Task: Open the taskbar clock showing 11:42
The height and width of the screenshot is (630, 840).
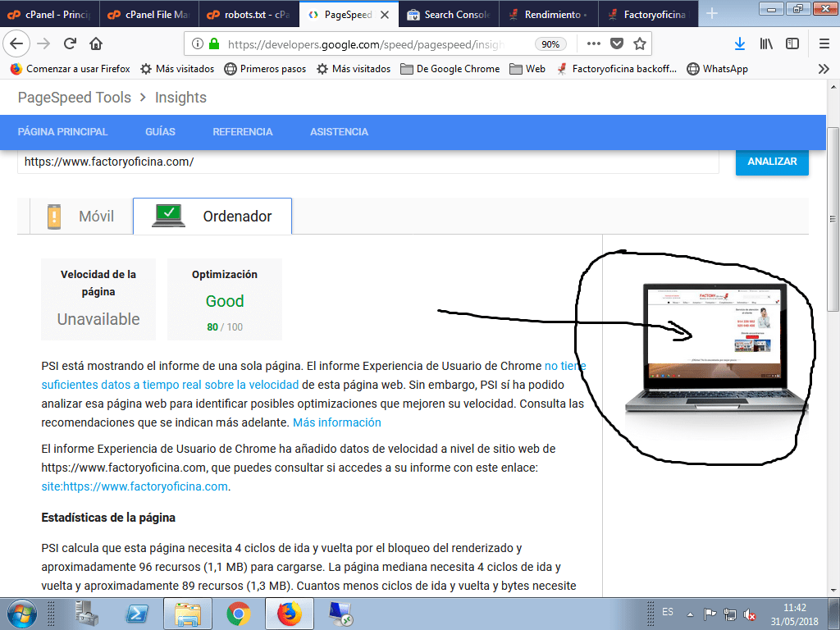Action: pyautogui.click(x=794, y=614)
